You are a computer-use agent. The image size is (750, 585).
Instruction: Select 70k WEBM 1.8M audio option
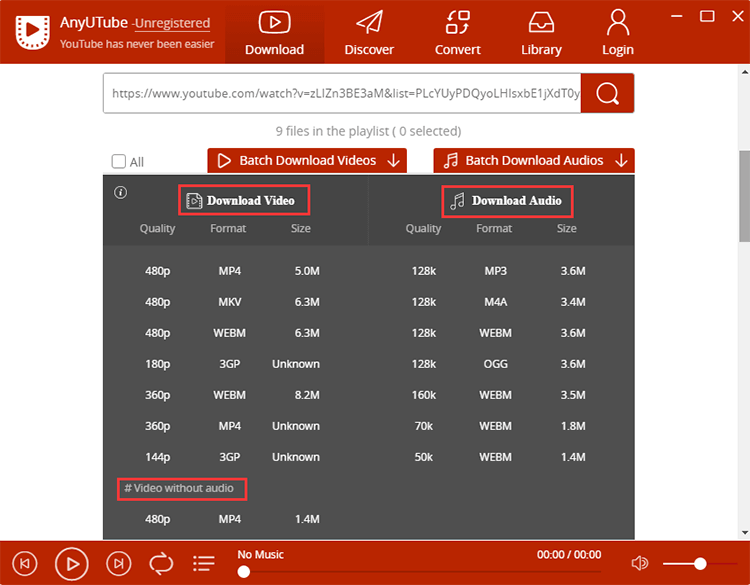point(498,426)
